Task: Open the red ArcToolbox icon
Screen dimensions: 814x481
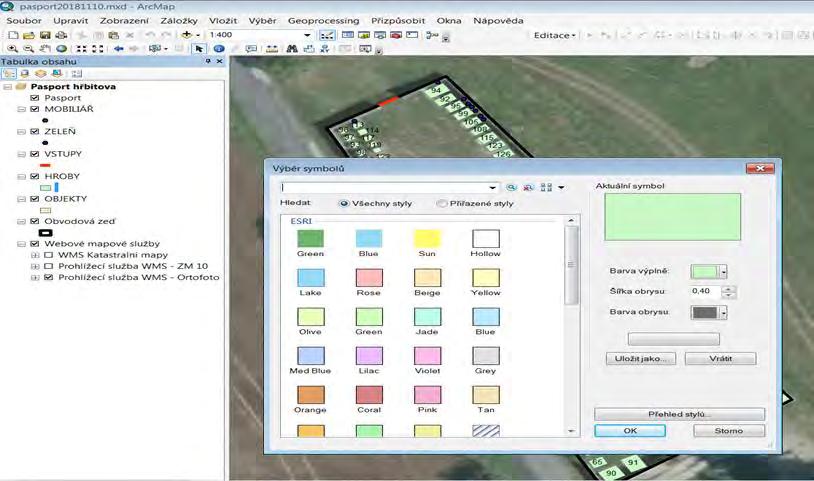Action: [x=396, y=35]
